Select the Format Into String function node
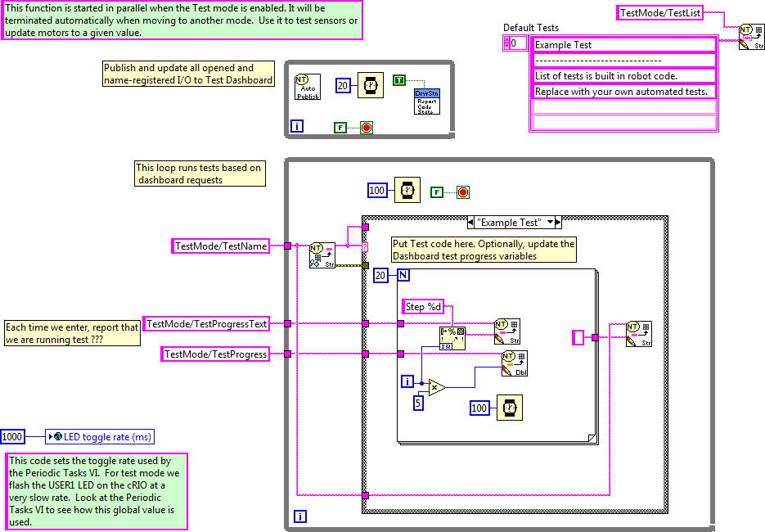 click(452, 337)
